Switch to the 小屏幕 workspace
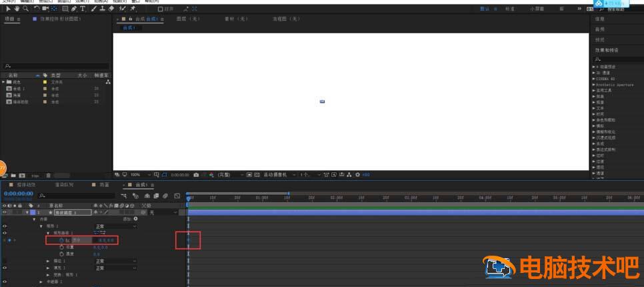Image resolution: width=644 pixels, height=287 pixels. coord(537,9)
